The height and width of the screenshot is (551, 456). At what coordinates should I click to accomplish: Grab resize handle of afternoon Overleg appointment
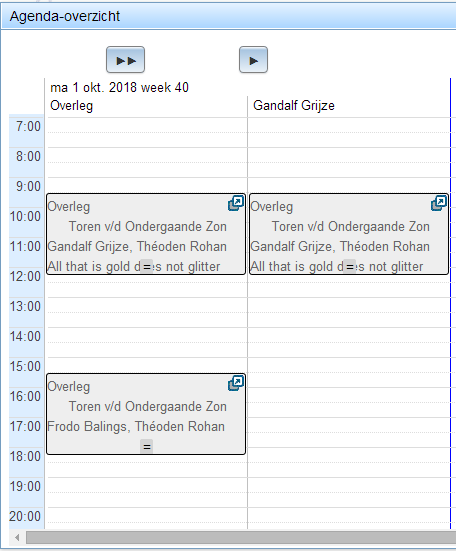click(x=146, y=447)
